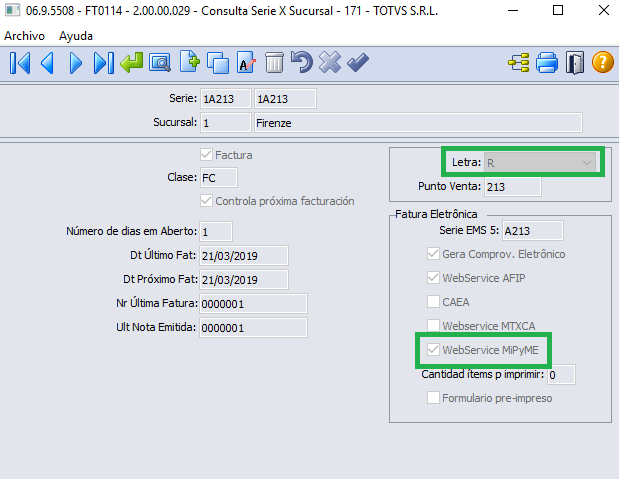Maximize the Consulta Serie X Sucursal window
Screen dimensions: 619x479
tap(558, 10)
